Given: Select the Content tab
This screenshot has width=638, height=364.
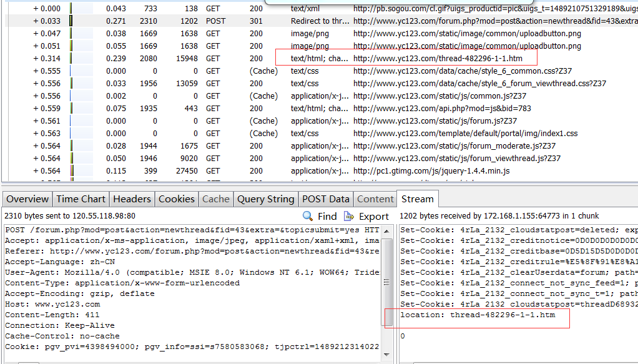Looking at the screenshot, I should pos(375,199).
